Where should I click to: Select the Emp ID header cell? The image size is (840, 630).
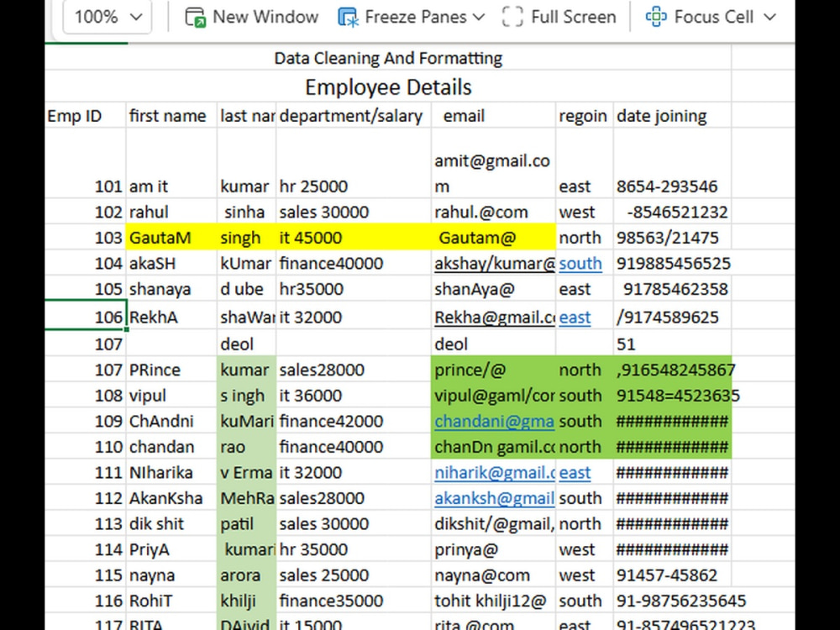pos(85,116)
